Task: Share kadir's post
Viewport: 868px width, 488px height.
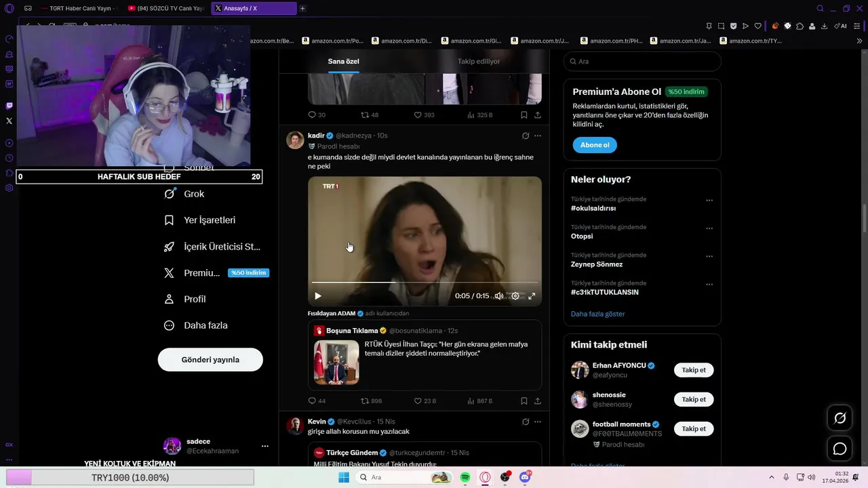Action: pos(538,401)
